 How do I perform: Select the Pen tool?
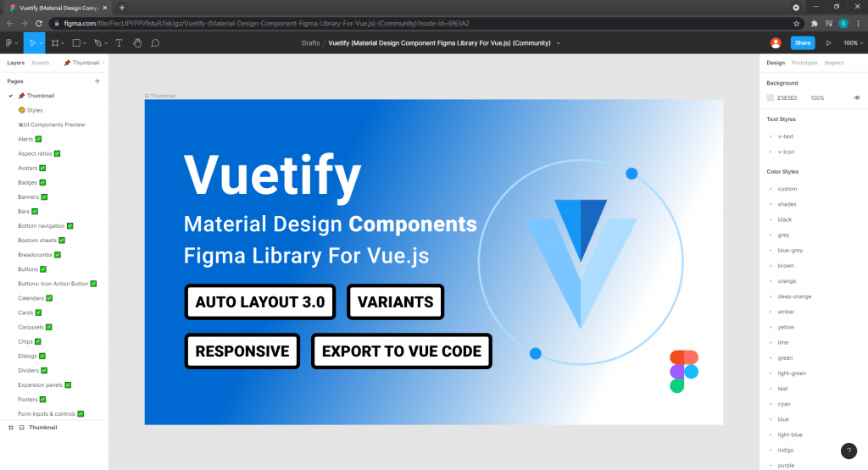pyautogui.click(x=97, y=42)
